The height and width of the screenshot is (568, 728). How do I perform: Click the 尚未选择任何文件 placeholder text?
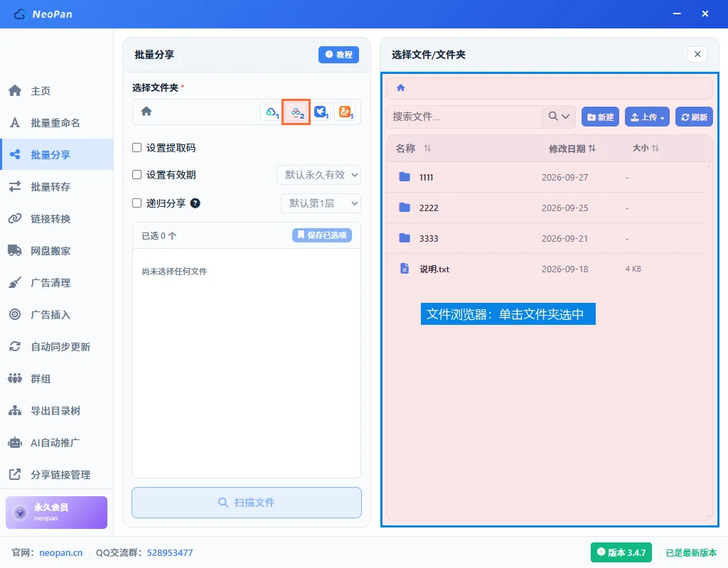tap(174, 272)
